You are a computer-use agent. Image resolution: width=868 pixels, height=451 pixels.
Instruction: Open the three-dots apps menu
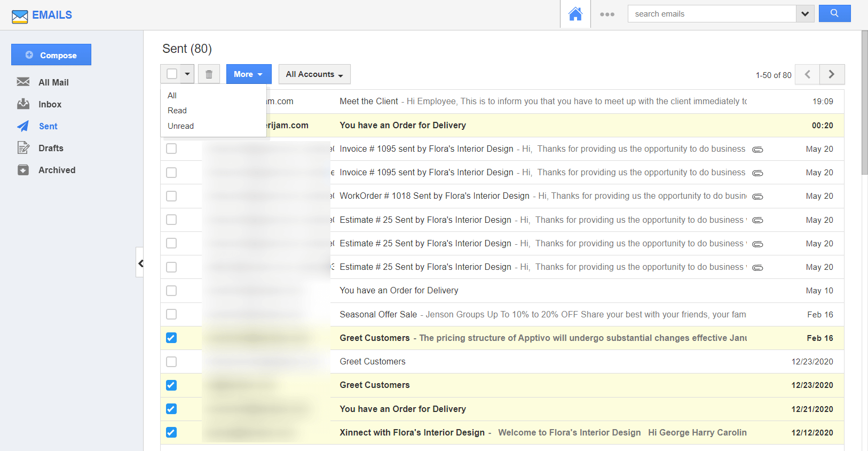pos(607,14)
